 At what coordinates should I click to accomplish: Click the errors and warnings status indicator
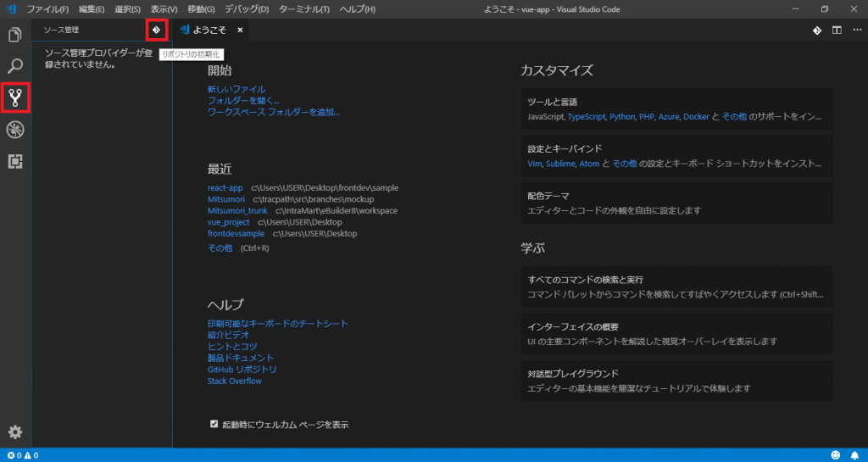pos(23,455)
